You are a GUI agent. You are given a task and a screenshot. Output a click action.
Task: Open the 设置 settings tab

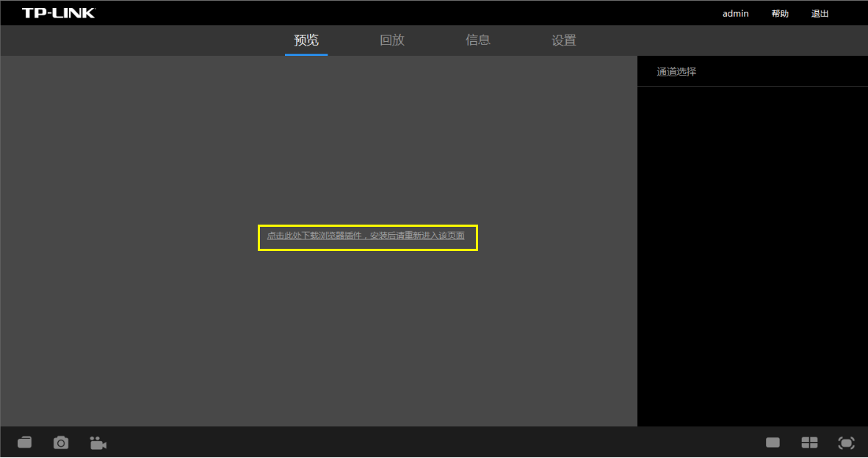564,40
